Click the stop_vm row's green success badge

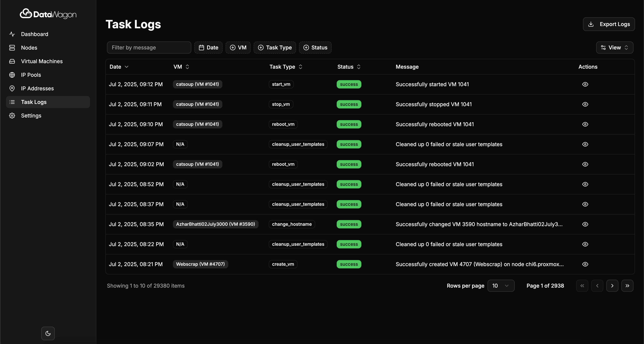(349, 104)
